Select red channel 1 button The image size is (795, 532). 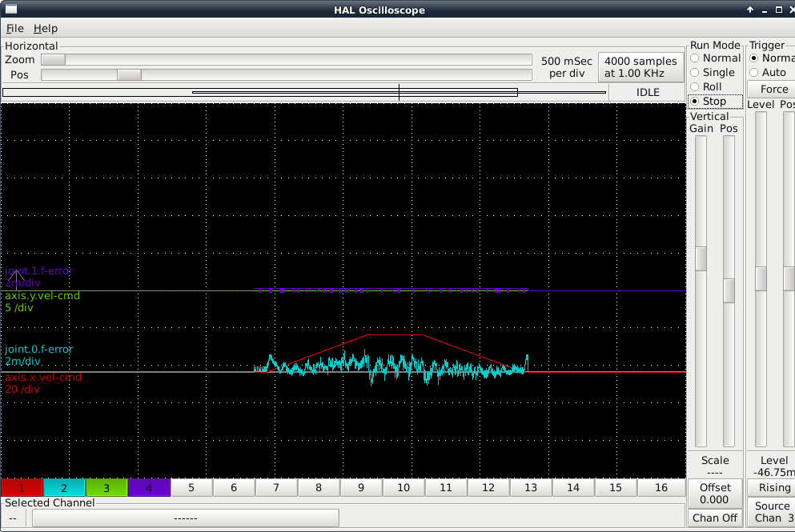click(x=22, y=488)
